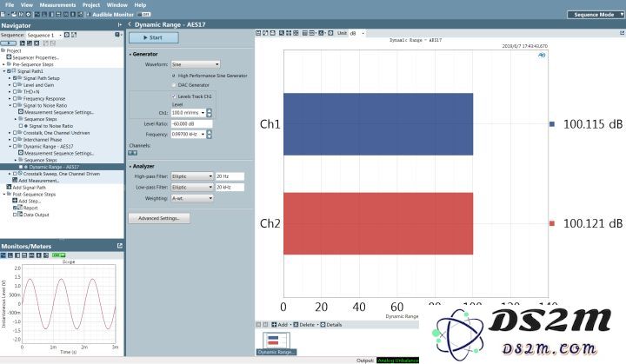Toggle the green ON switch in Monitors toolbar
Viewport: 626px width, 364px height.
coord(58,255)
